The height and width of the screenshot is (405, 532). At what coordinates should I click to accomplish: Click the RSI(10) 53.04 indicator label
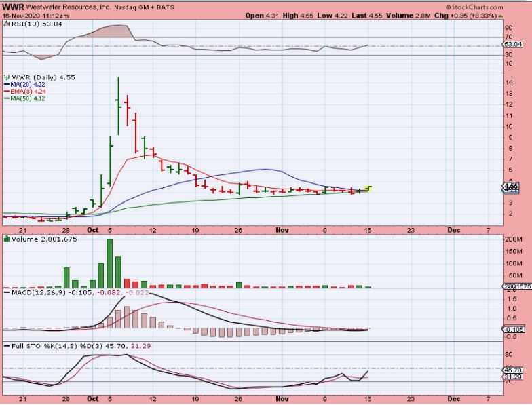(x=37, y=24)
